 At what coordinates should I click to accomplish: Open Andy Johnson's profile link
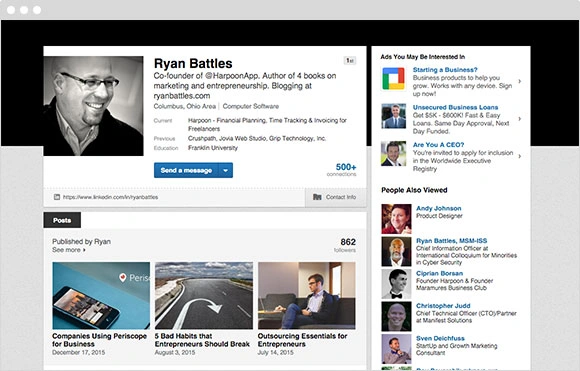pos(439,208)
